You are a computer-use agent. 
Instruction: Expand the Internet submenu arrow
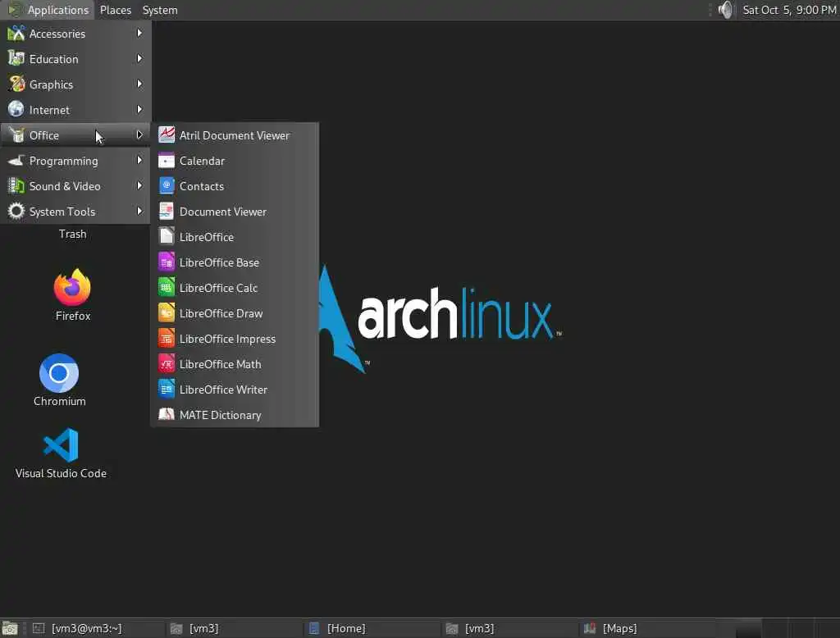click(139, 109)
